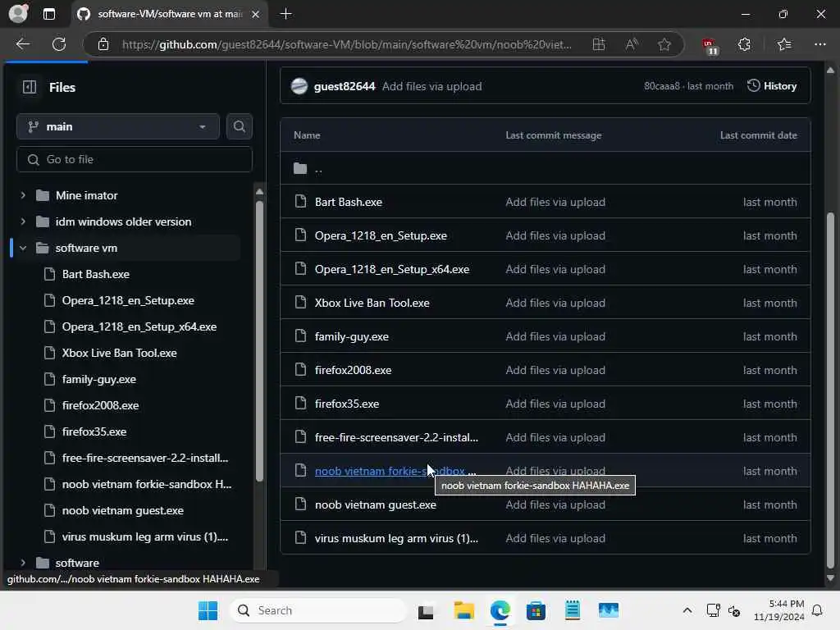Expand the idm windows older version folder
Image resolution: width=840 pixels, height=630 pixels.
23,221
